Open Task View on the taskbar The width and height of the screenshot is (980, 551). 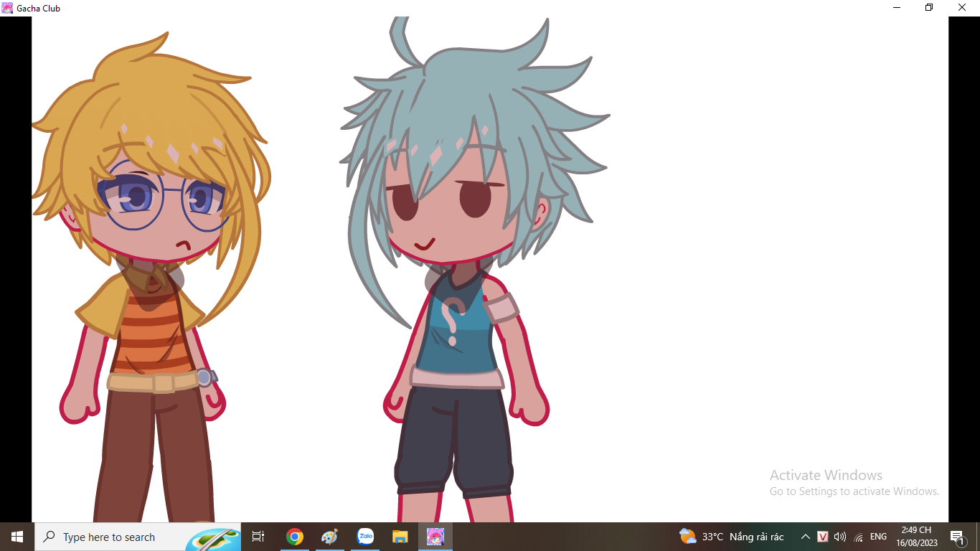coord(258,537)
